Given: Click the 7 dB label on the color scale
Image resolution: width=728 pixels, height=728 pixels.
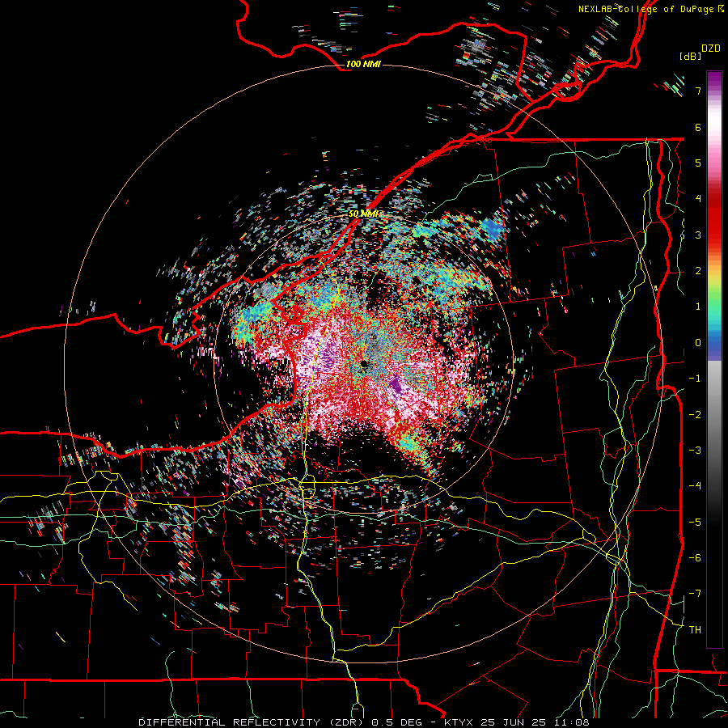Looking at the screenshot, I should click(x=698, y=91).
